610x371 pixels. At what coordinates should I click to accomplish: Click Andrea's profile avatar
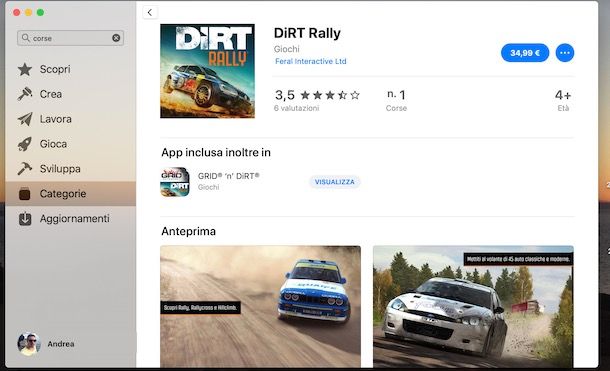[29, 344]
